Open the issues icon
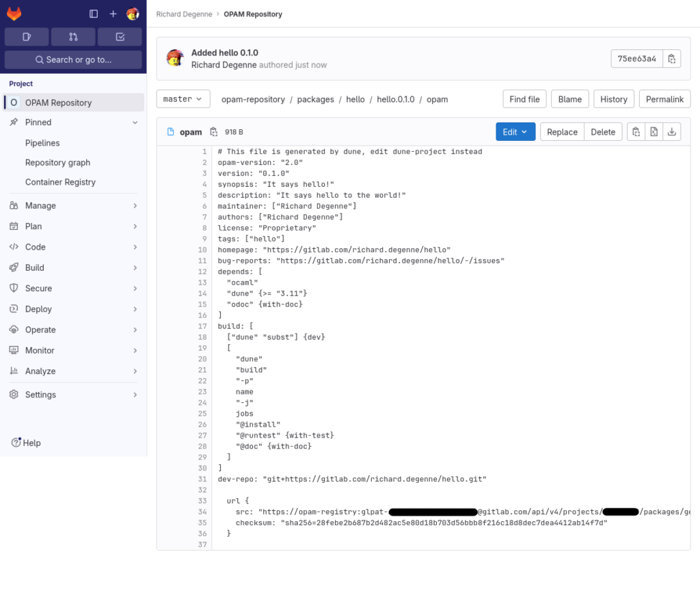The height and width of the screenshot is (608, 700). 26,36
